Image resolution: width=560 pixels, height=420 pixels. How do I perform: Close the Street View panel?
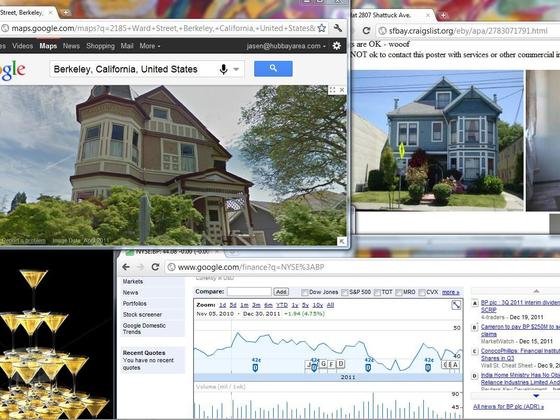342,90
